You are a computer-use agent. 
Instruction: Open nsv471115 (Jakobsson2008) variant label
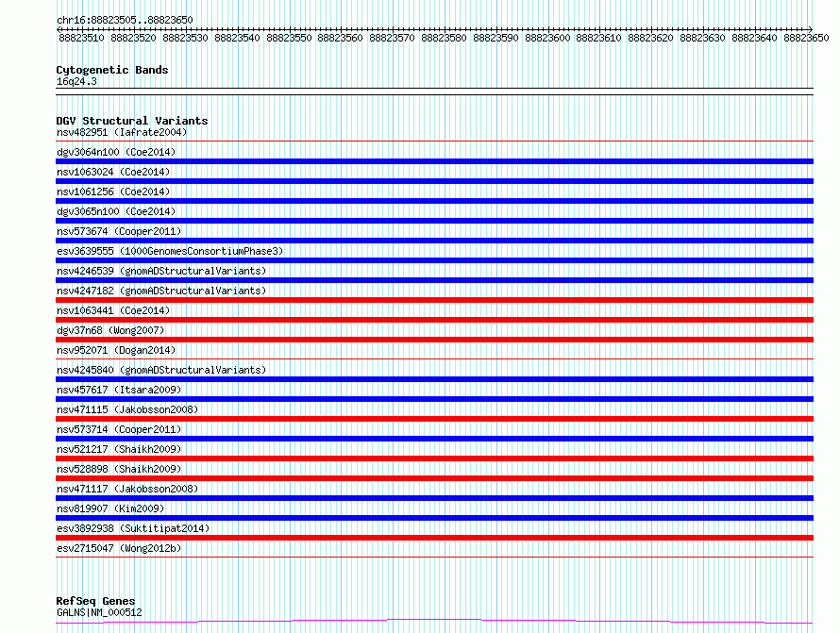127,409
